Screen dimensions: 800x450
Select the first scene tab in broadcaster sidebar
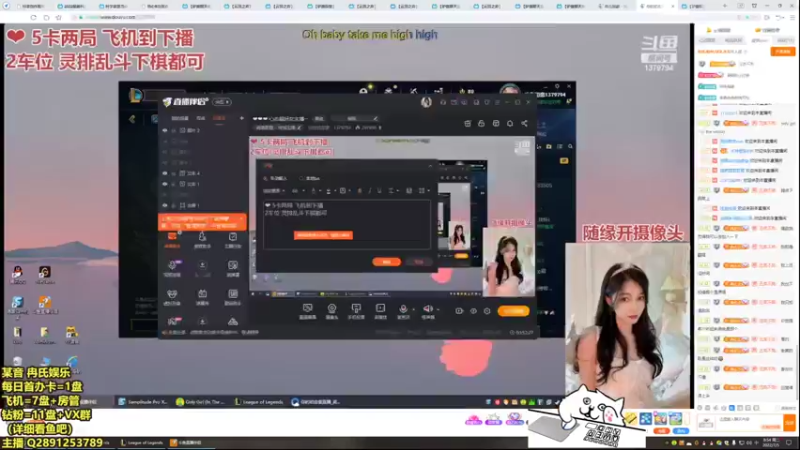tap(180, 118)
